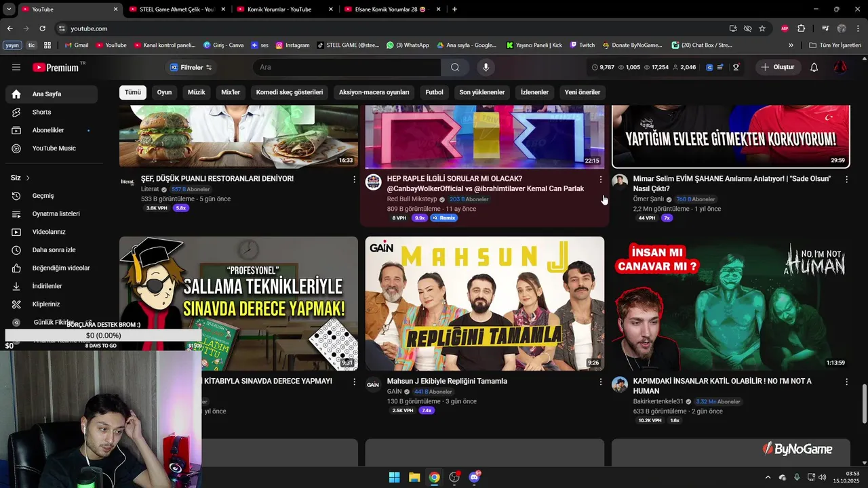
Task: Open options menu for Mimar Selim video
Action: point(846,180)
